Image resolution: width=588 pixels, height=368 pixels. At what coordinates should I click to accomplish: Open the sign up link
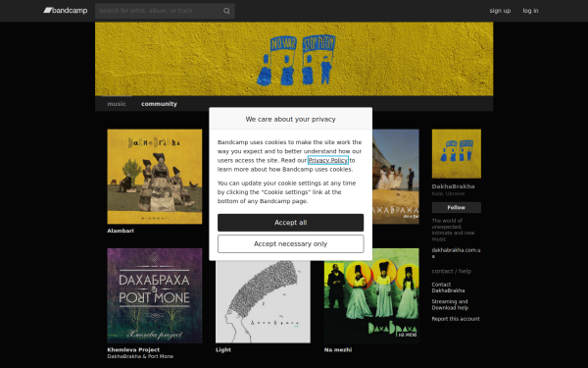pos(500,11)
